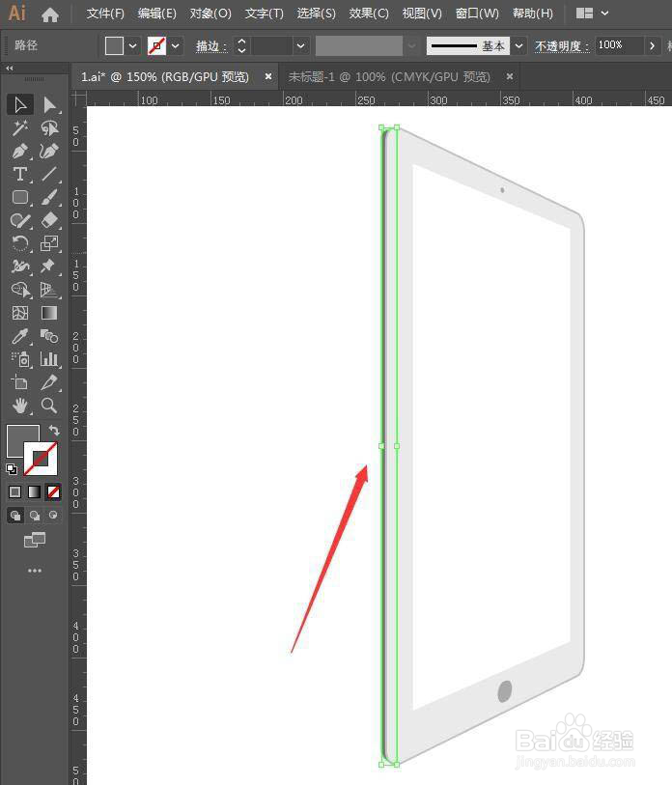Select the Direct Selection tool
The image size is (672, 785).
pyautogui.click(x=49, y=104)
